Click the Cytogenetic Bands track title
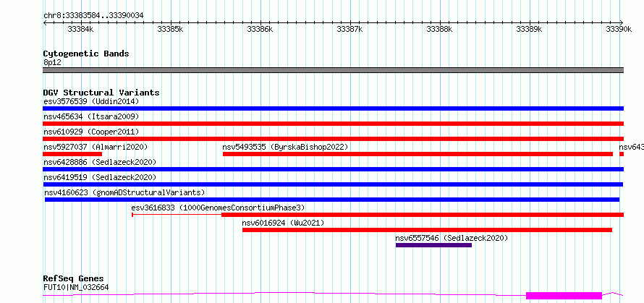The image size is (644, 303). [x=86, y=54]
